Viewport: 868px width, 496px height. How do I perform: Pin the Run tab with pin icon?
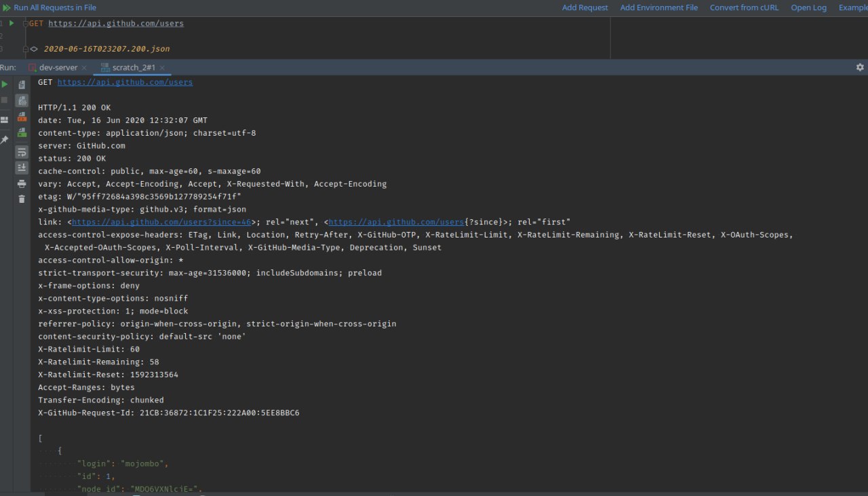click(5, 139)
